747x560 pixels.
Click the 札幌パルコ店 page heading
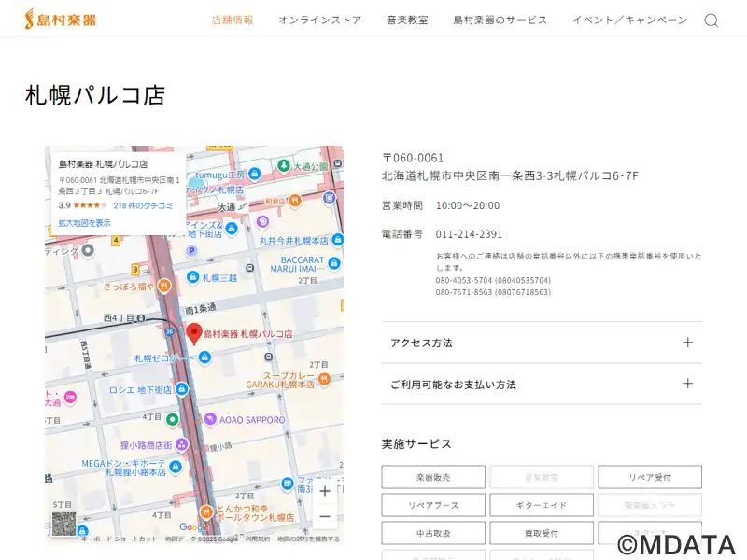coord(95,95)
